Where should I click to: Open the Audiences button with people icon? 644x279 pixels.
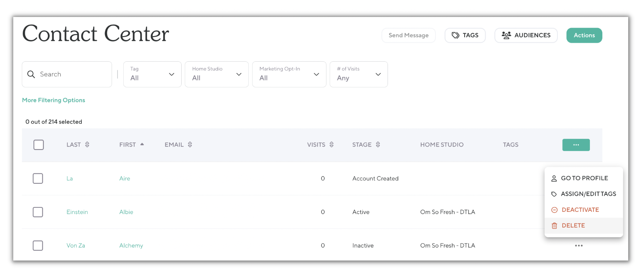click(x=526, y=35)
